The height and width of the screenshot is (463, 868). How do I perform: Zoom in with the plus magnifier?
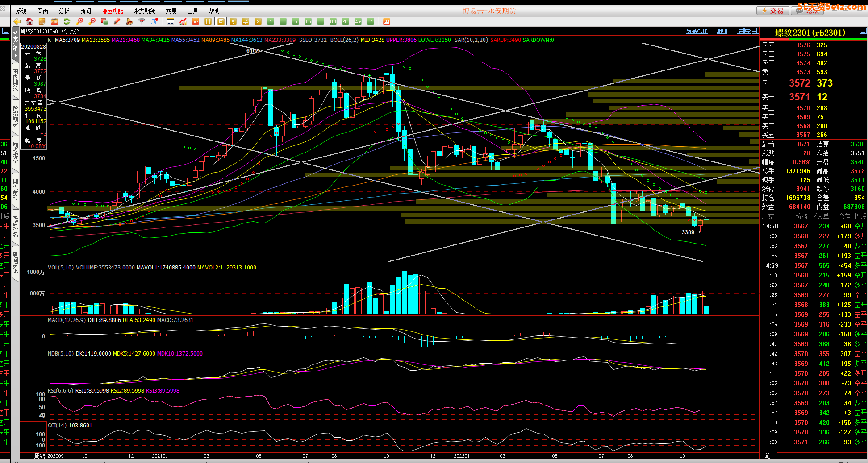click(x=80, y=21)
